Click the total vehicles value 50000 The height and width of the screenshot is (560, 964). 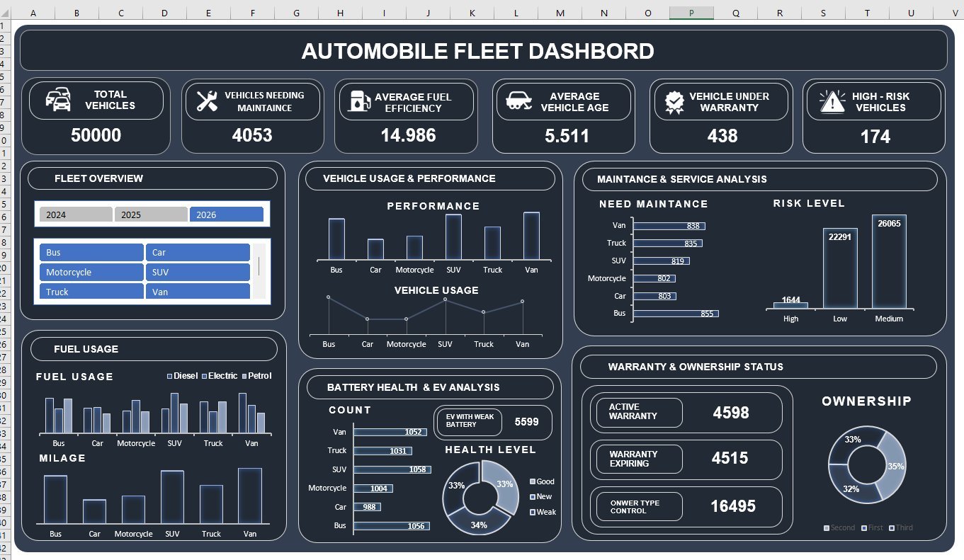pos(96,135)
